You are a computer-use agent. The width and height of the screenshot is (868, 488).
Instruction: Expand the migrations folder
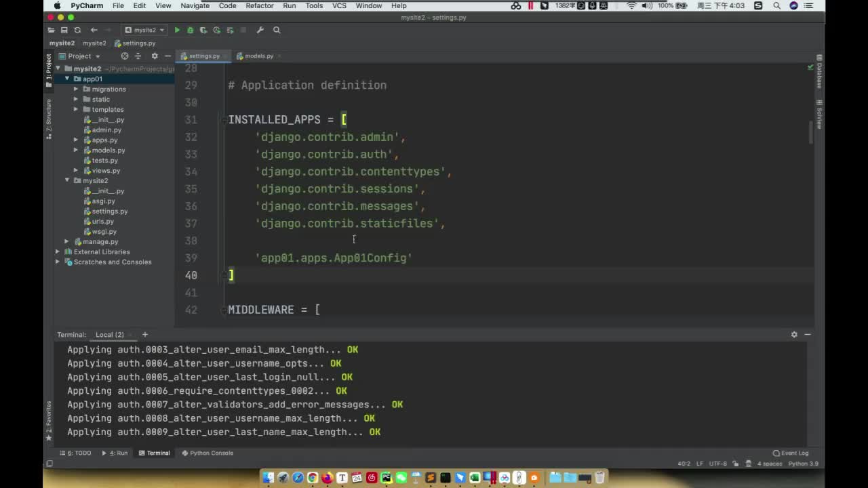76,89
